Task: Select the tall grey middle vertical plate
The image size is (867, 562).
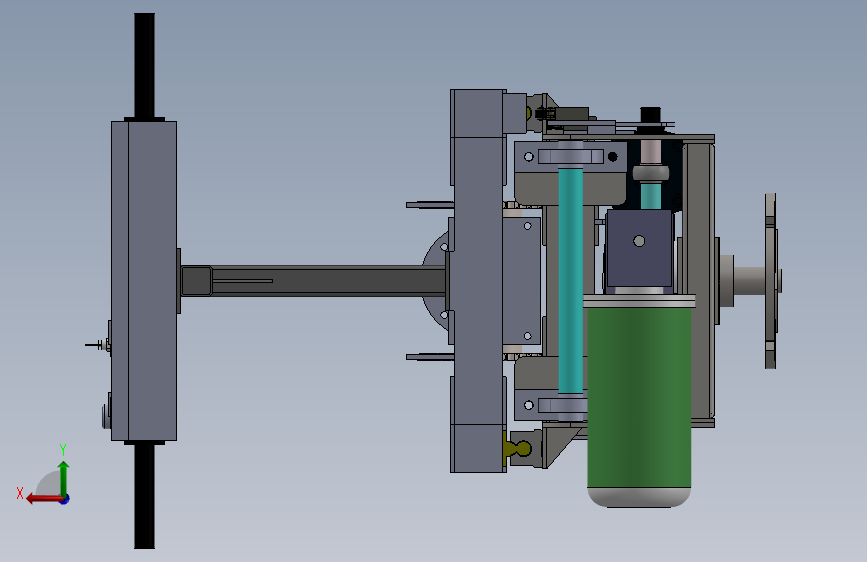Action: click(x=478, y=281)
